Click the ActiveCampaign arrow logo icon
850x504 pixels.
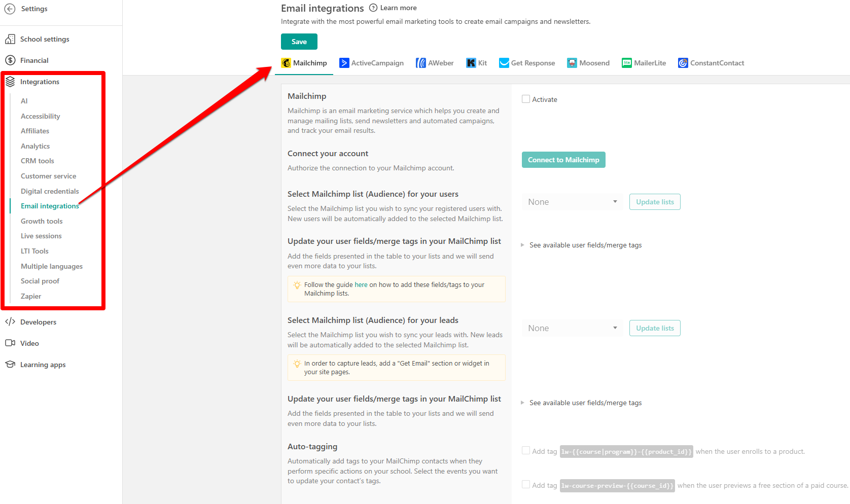click(344, 63)
